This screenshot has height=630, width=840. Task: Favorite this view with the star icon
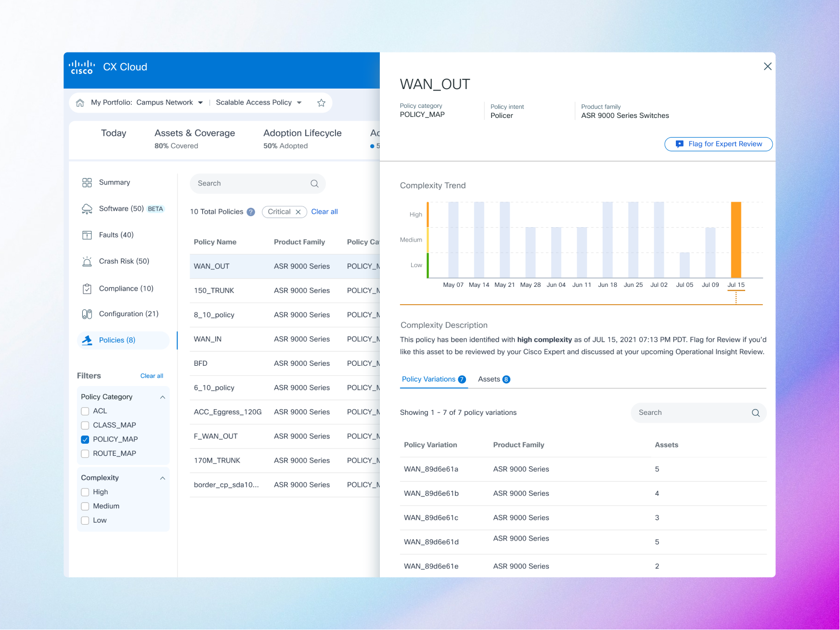(x=322, y=103)
